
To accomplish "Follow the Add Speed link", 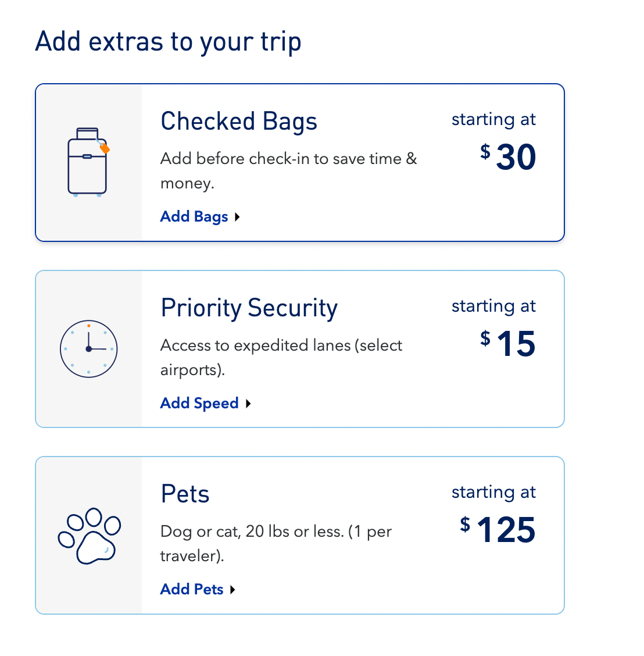I will [x=199, y=404].
